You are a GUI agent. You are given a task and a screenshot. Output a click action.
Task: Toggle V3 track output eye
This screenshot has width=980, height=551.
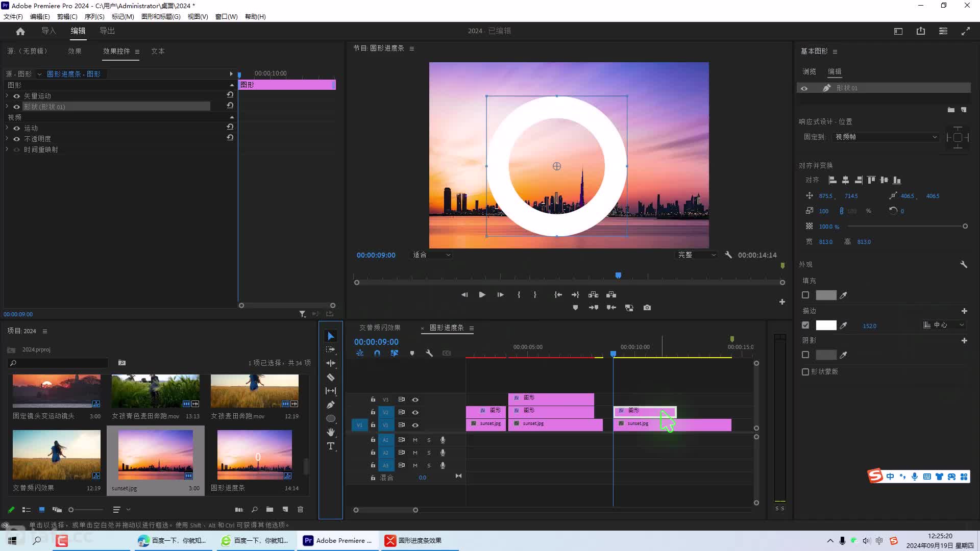(415, 399)
